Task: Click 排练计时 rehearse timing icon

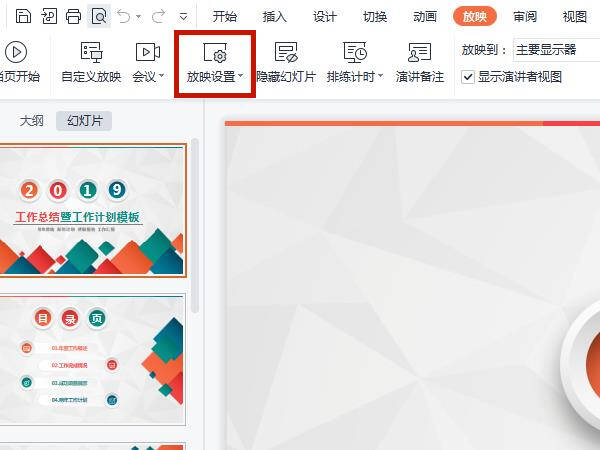Action: coord(355,52)
